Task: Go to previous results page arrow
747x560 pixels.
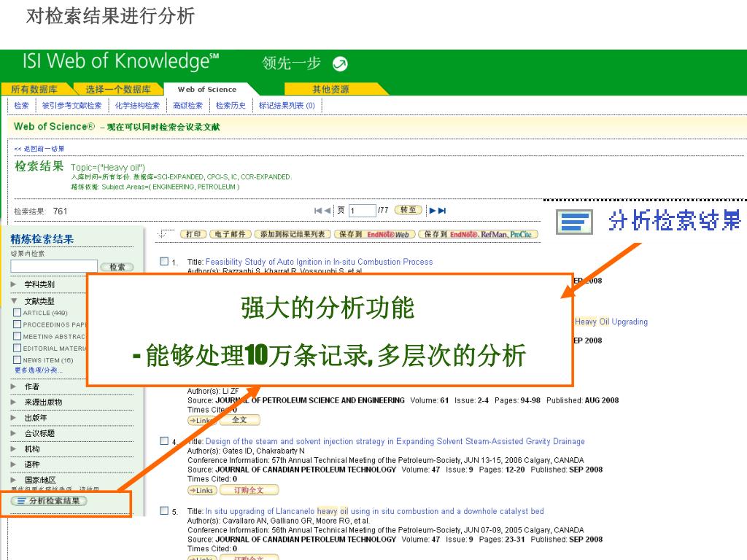Action: (328, 211)
